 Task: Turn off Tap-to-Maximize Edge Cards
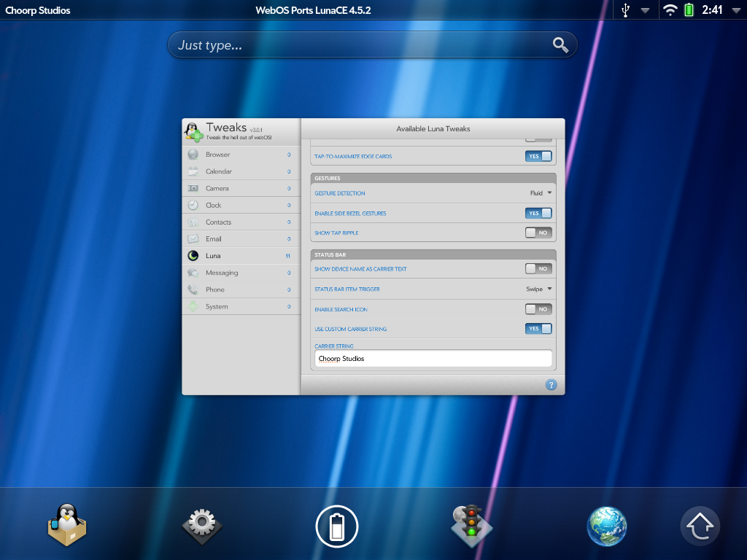[x=538, y=156]
